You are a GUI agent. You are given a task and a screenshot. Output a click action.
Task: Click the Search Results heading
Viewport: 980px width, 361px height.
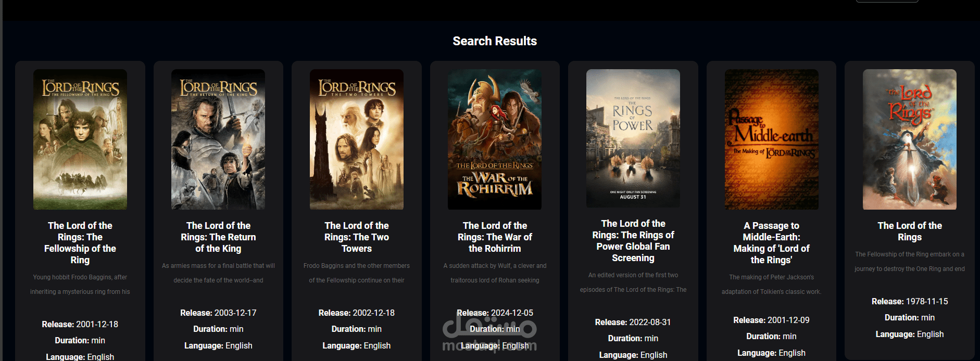click(495, 41)
